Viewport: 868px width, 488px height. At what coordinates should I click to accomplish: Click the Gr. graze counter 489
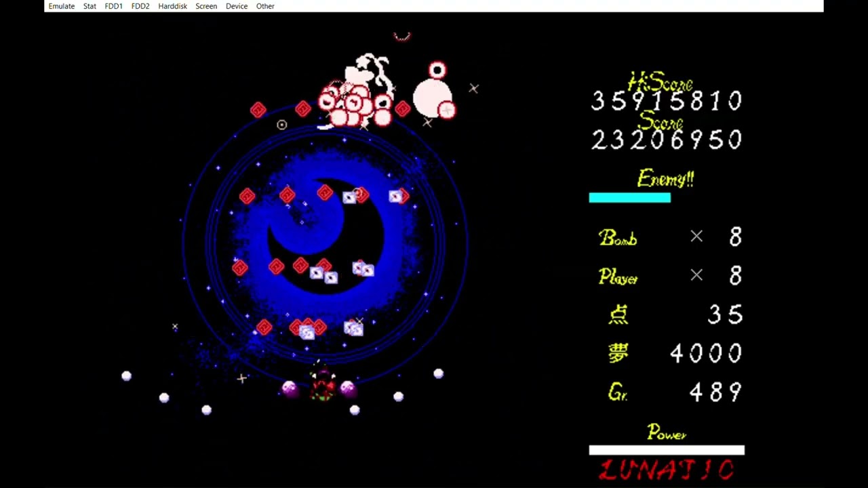click(716, 392)
